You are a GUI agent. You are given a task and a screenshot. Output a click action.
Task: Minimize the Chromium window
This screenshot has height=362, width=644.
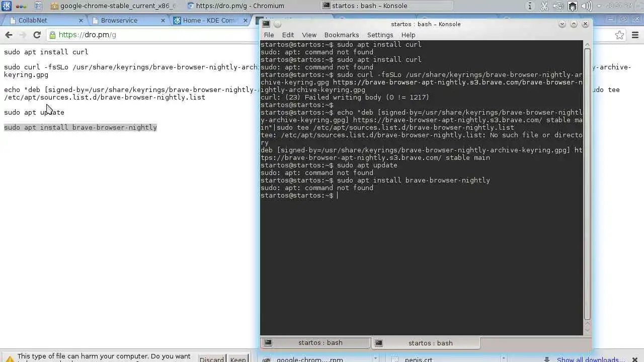click(x=610, y=19)
